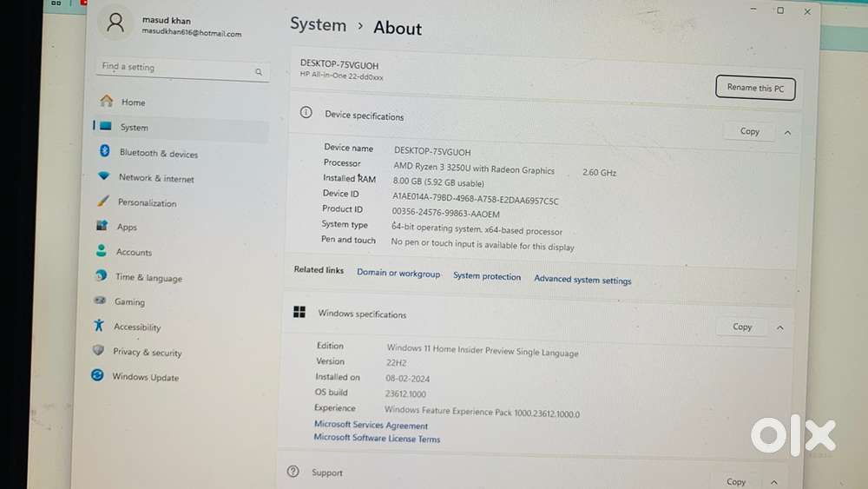Open Microsoft Software License Terms link

click(x=377, y=438)
